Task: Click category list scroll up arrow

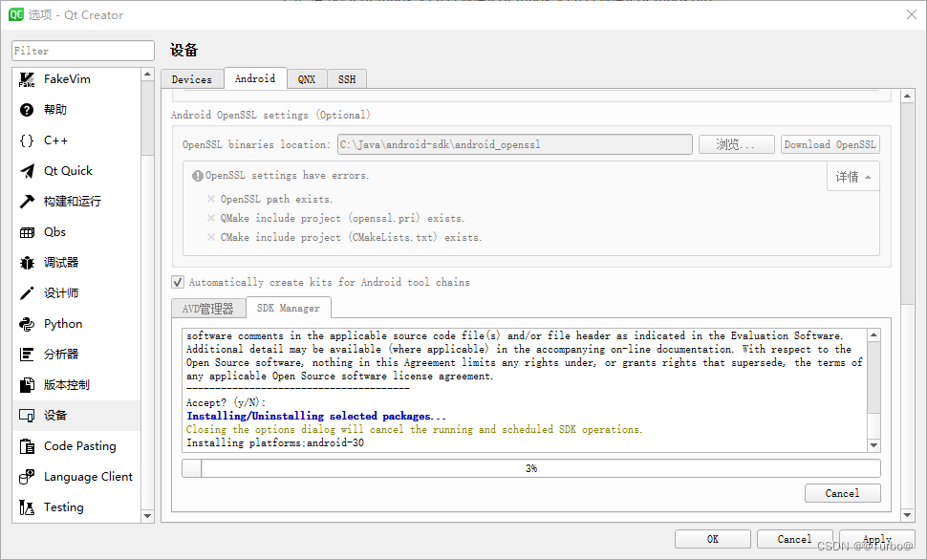Action: point(148,75)
